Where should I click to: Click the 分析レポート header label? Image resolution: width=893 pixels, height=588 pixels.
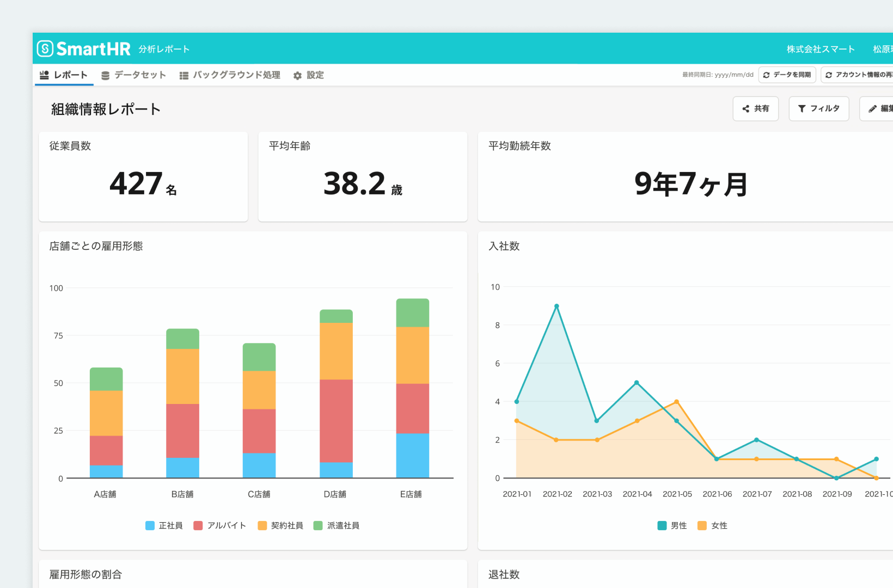point(164,49)
